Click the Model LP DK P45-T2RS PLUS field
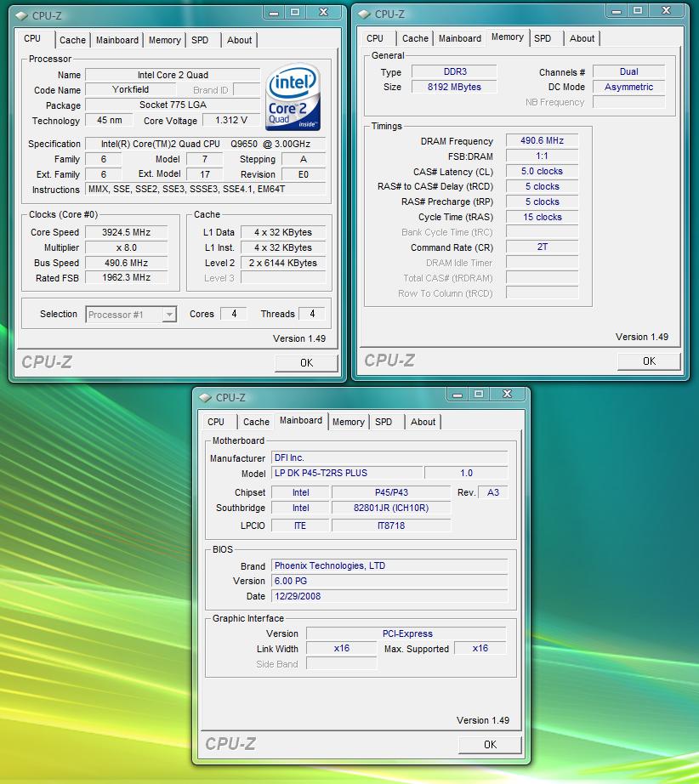Viewport: 699px width, 784px height. (347, 473)
